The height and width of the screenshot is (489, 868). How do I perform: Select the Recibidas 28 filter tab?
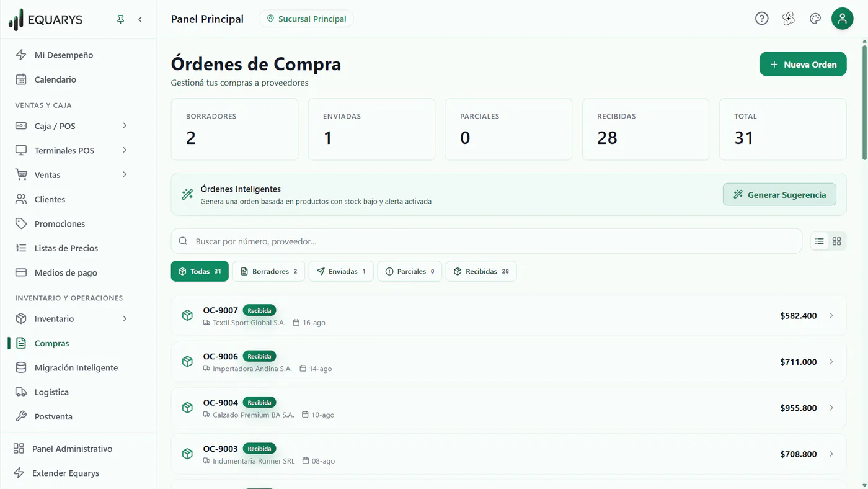pyautogui.click(x=481, y=271)
